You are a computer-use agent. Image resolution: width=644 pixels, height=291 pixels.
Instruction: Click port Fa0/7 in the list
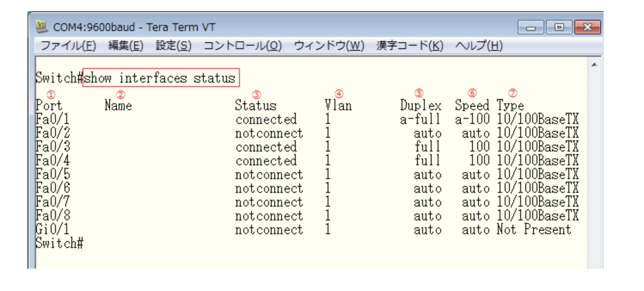[52, 202]
